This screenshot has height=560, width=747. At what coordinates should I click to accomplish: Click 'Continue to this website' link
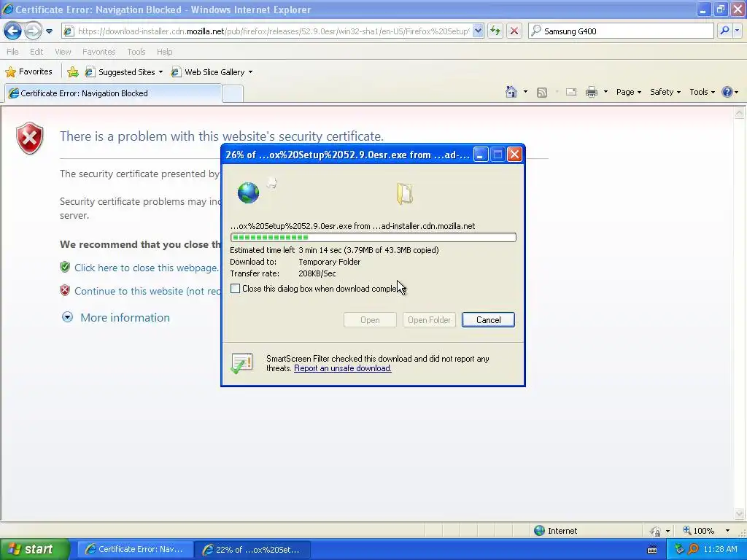pos(147,291)
